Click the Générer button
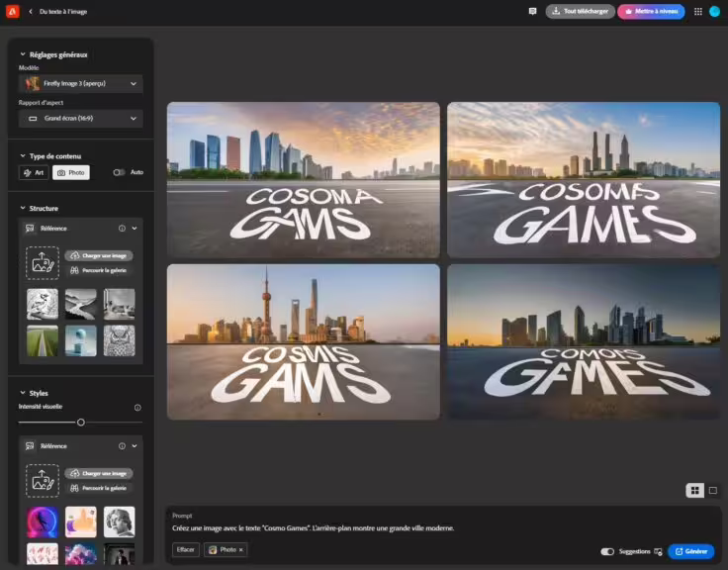Image resolution: width=728 pixels, height=570 pixels. tap(690, 551)
